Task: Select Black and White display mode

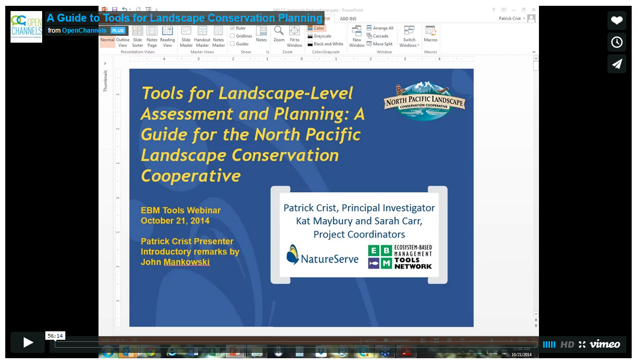Action: (x=325, y=44)
